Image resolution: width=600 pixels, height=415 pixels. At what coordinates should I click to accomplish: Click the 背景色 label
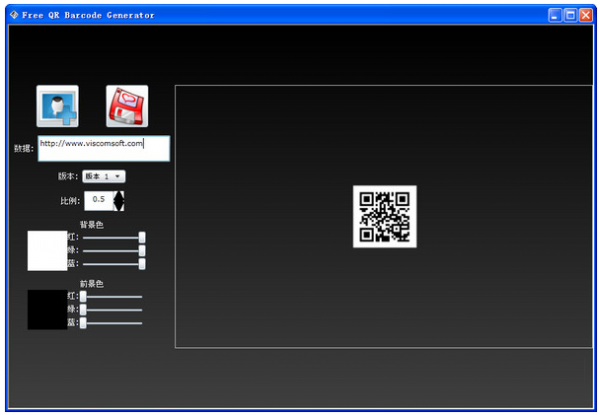pos(91,225)
